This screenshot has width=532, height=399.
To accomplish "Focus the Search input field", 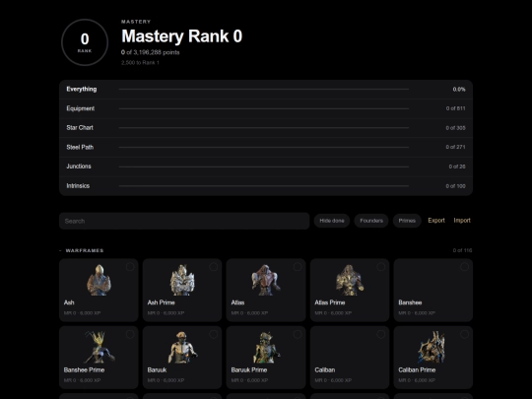I will click(184, 221).
